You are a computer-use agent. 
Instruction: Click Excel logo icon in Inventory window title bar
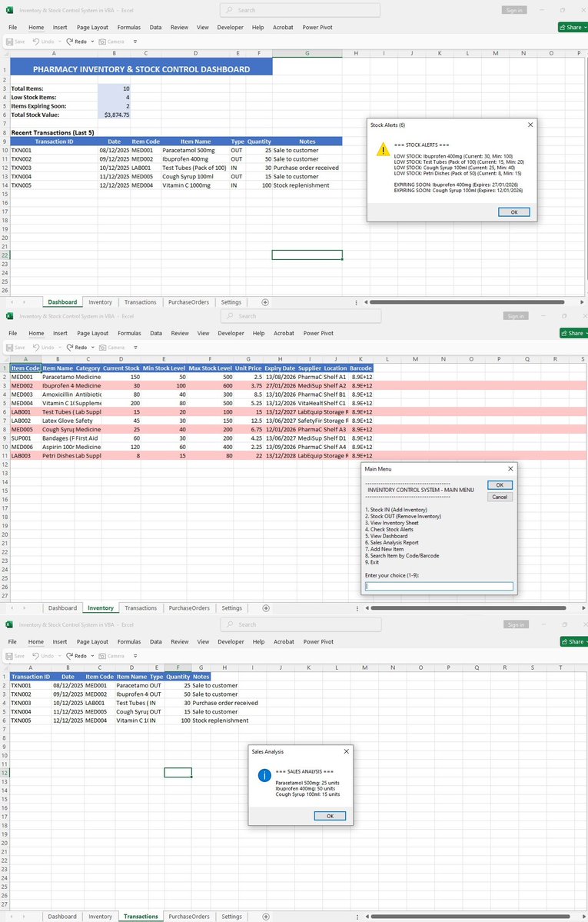9,316
